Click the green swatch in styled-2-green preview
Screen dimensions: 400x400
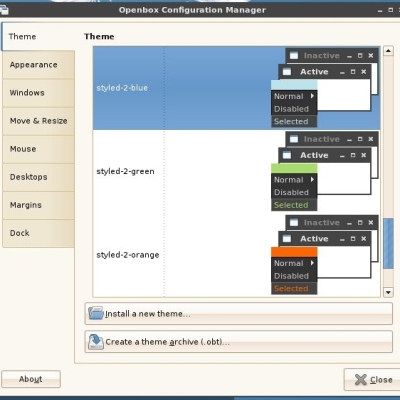[x=294, y=168]
